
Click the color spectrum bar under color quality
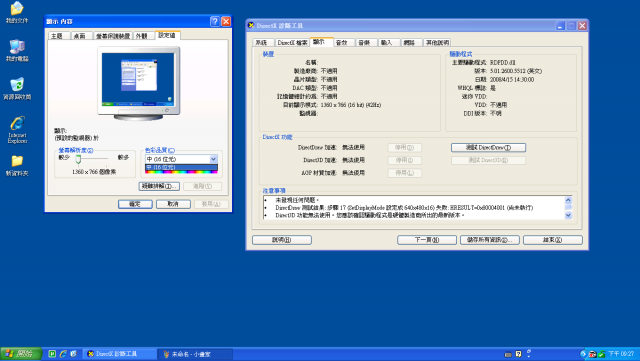pyautogui.click(x=181, y=172)
